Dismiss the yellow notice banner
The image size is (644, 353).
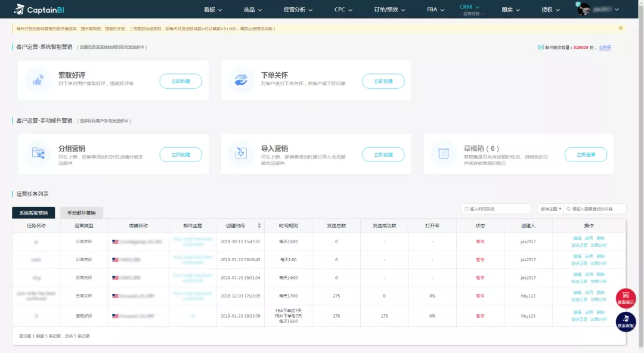coord(621,28)
